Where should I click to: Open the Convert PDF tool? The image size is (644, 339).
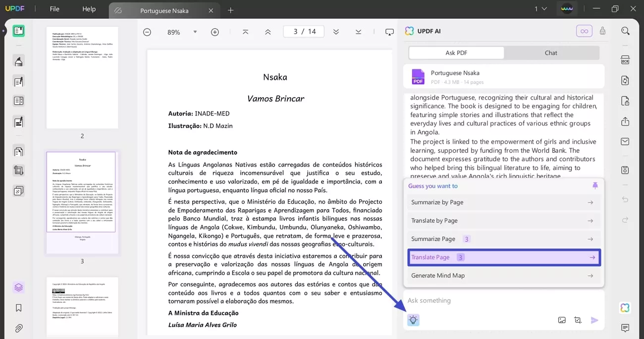pos(625,81)
